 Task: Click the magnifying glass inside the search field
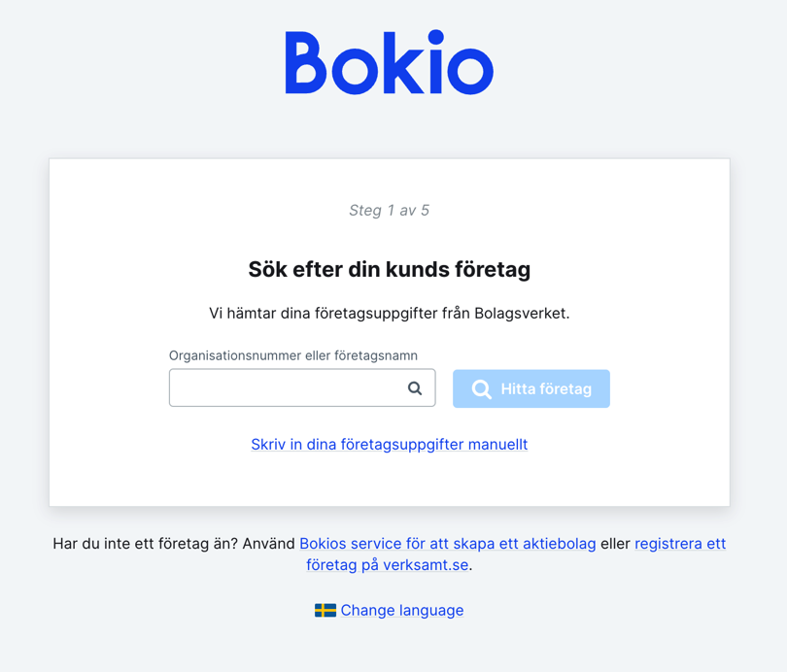click(415, 387)
